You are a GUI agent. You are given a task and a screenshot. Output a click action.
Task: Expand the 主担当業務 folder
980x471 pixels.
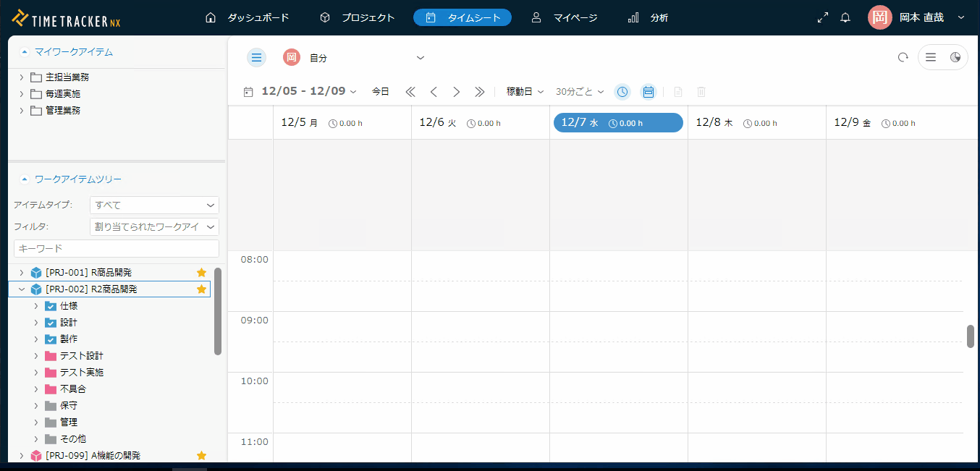[22, 77]
